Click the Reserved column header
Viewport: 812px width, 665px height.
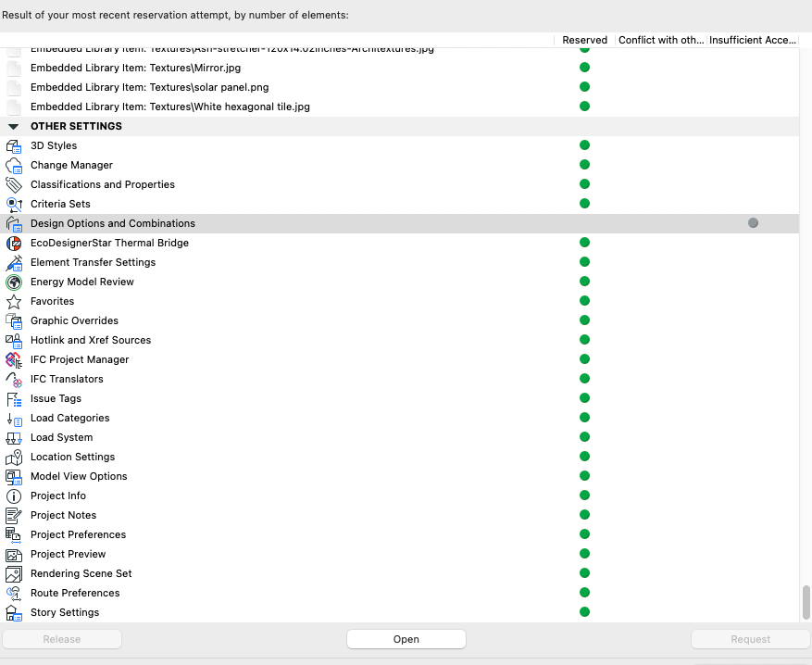point(584,40)
